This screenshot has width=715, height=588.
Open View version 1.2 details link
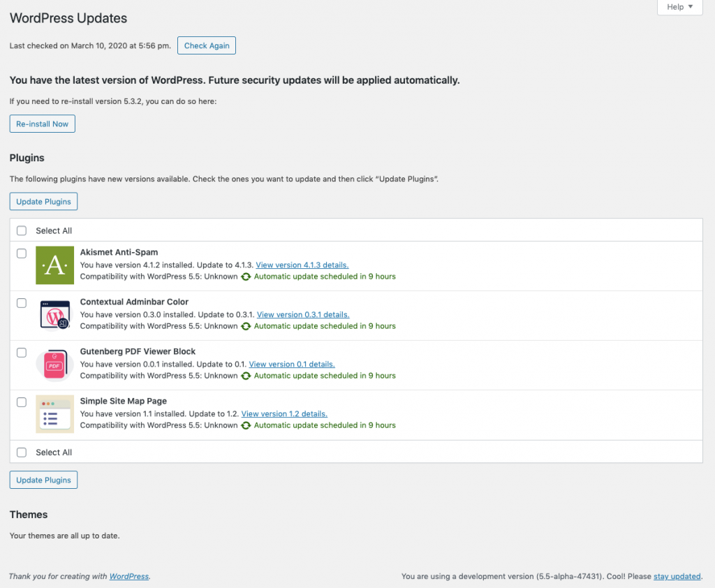pyautogui.click(x=284, y=413)
